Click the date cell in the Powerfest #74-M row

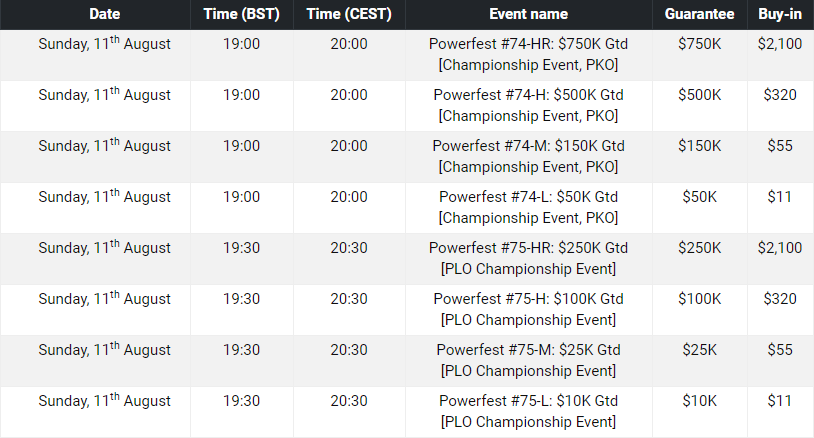[x=104, y=146]
